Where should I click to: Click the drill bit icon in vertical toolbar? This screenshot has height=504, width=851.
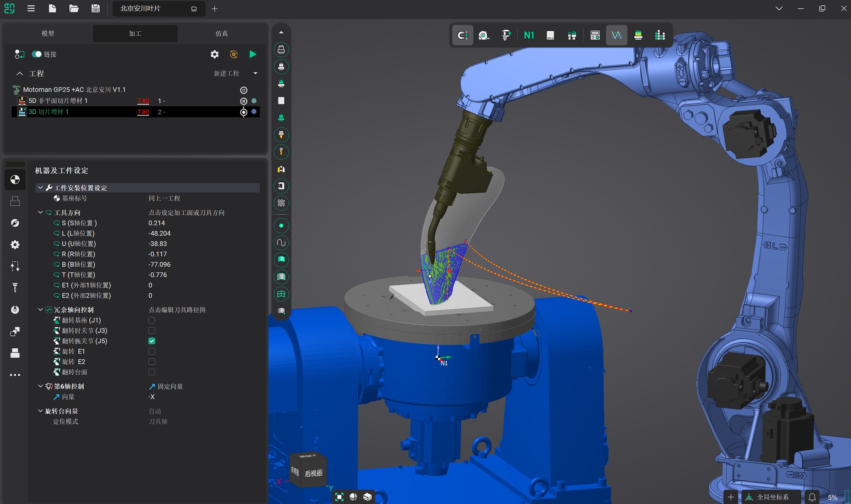coord(281,152)
